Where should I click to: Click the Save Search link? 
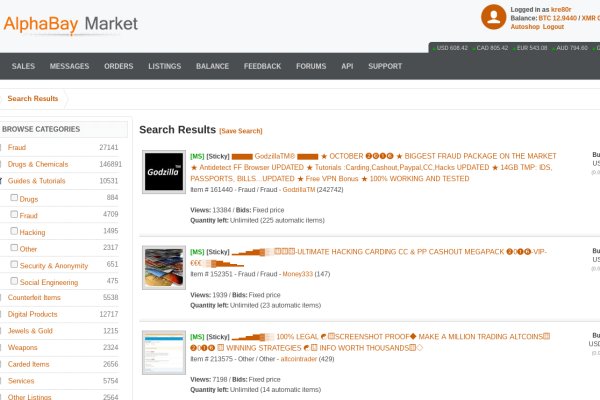pos(241,131)
